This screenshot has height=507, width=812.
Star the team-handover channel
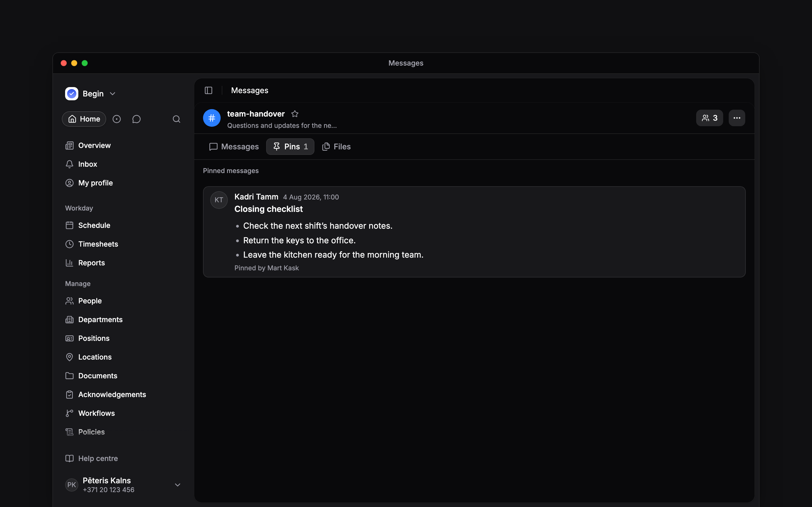[295, 114]
